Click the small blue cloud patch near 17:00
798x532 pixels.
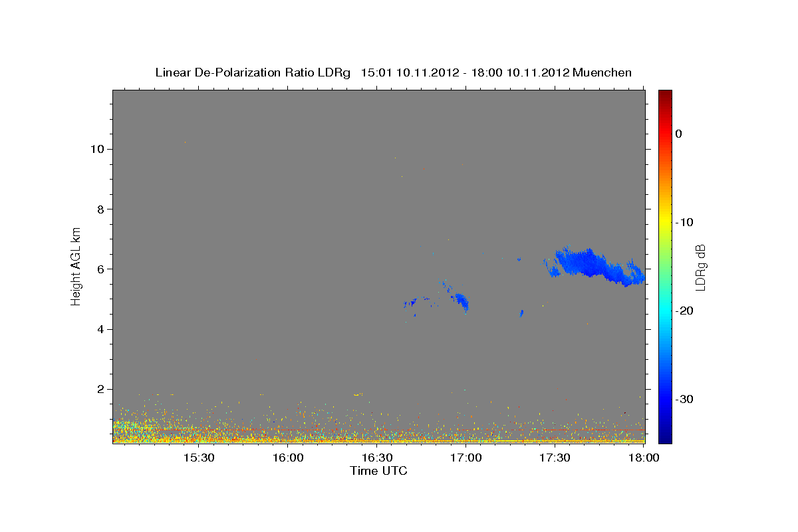coord(462,303)
